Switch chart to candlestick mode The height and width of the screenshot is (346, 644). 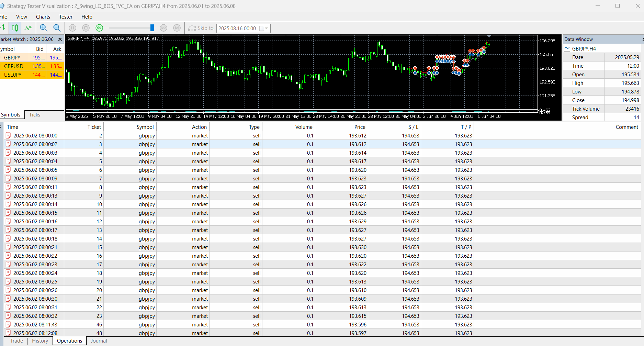click(x=15, y=28)
